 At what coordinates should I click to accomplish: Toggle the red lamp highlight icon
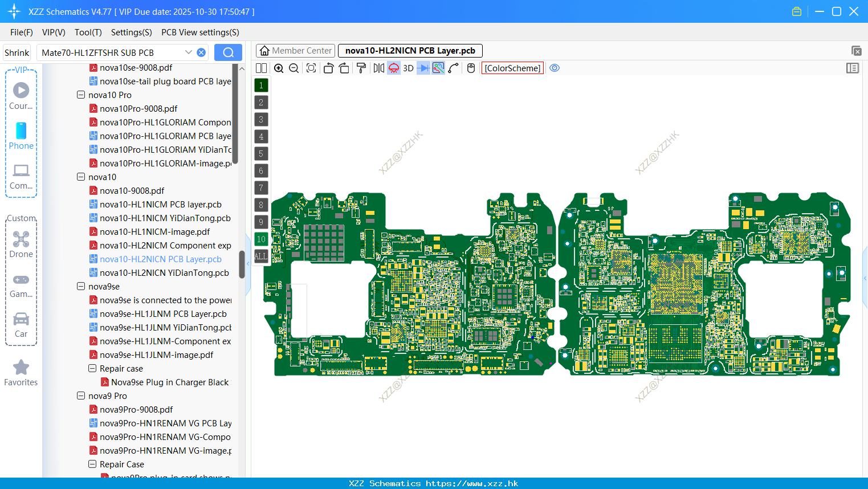[x=394, y=68]
